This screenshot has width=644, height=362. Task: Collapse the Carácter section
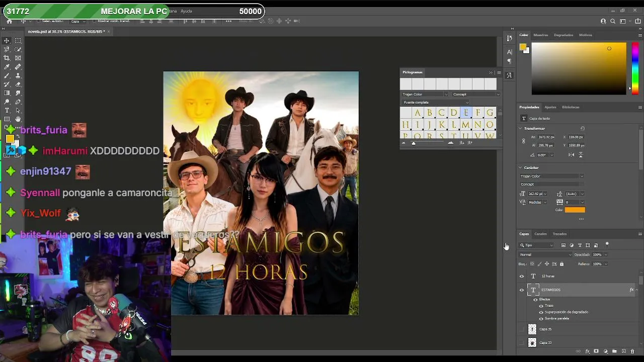pyautogui.click(x=521, y=168)
